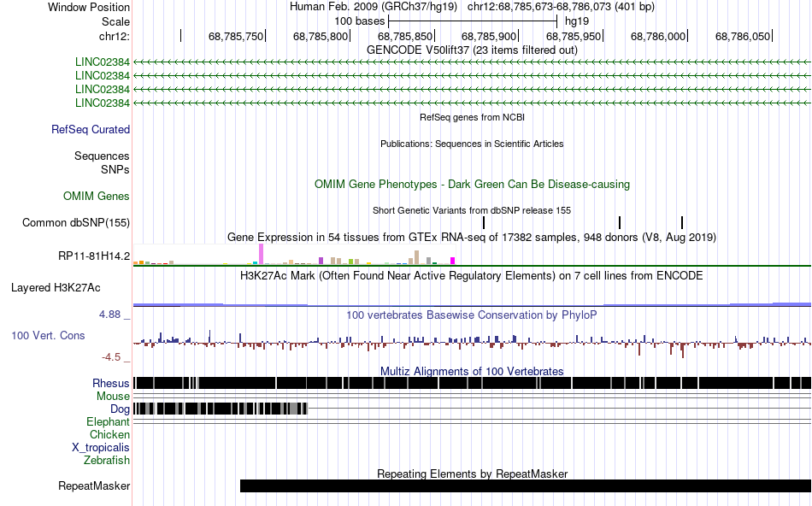Click the Layered H3K27Ac track label

click(x=56, y=288)
